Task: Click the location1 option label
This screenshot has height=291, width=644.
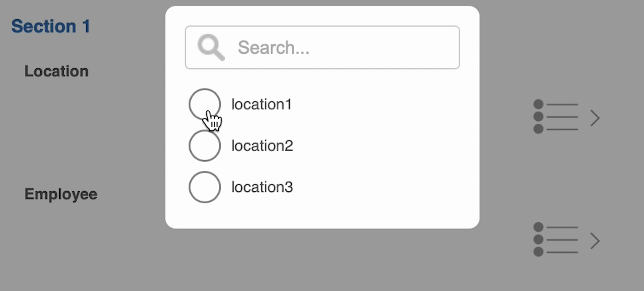Action: (261, 105)
